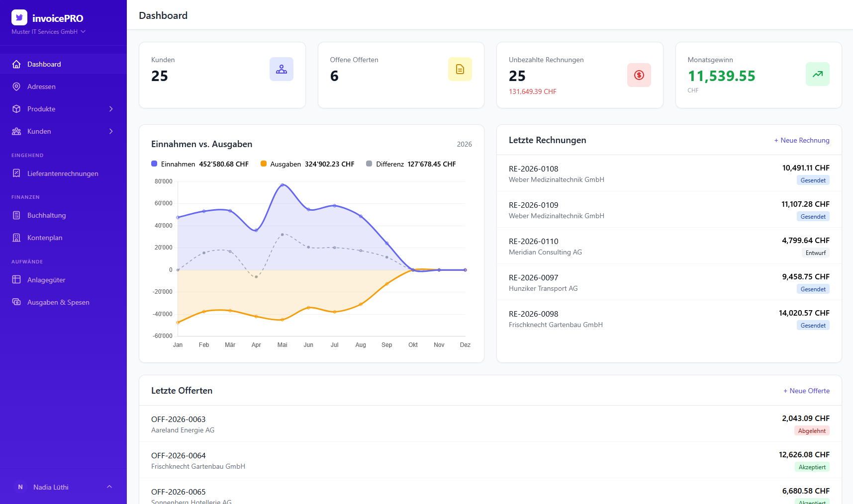This screenshot has height=504, width=853.
Task: Click the Offene Offerten document icon
Action: 460,69
